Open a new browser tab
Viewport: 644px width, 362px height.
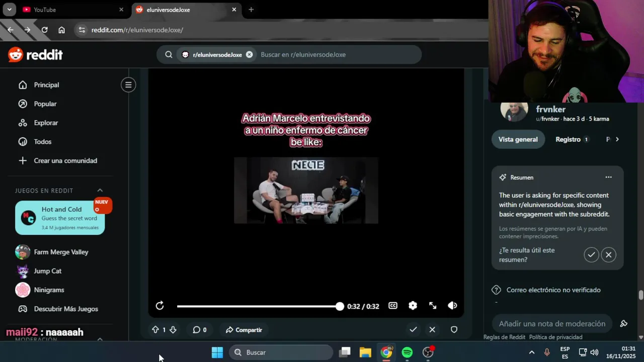click(251, 10)
